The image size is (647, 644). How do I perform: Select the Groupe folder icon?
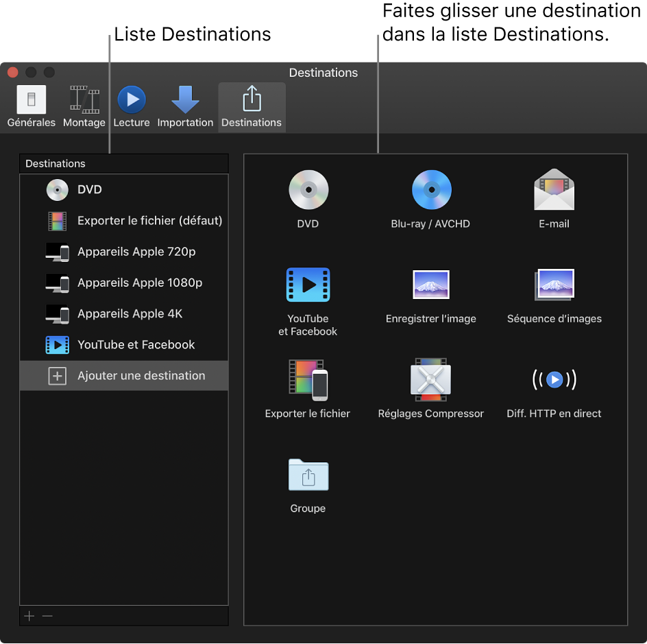pyautogui.click(x=308, y=475)
